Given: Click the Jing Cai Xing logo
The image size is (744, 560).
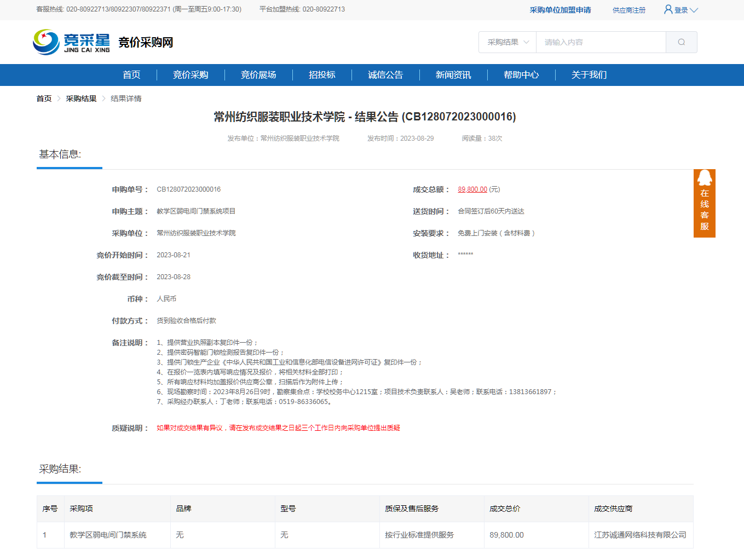Looking at the screenshot, I should (x=72, y=42).
